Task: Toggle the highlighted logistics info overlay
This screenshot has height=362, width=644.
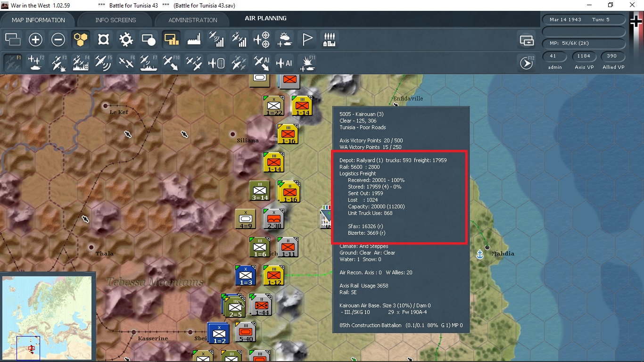Action: point(171,40)
